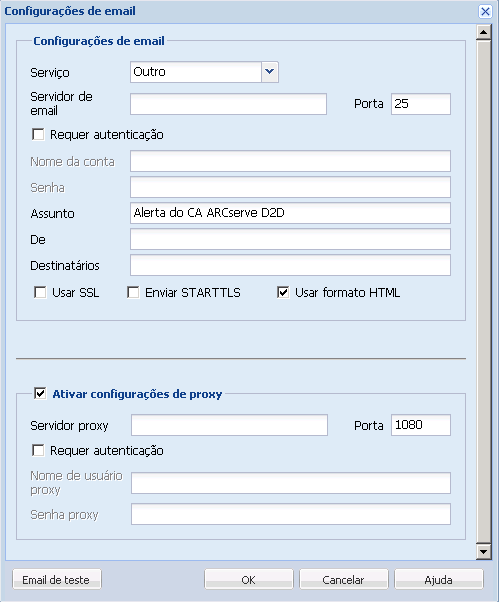The height and width of the screenshot is (602, 499).
Task: Click the Serviço combo box showing Outro
Action: click(x=204, y=72)
